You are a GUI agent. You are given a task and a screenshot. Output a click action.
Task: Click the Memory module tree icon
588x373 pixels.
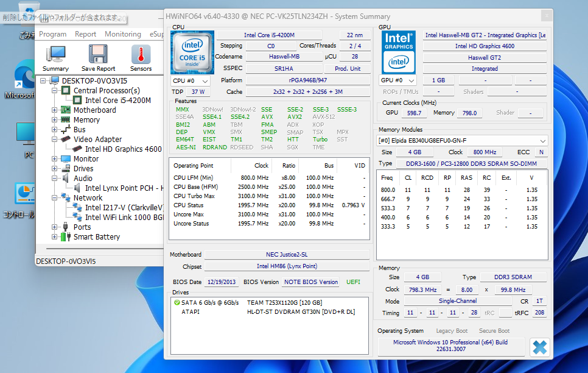click(x=66, y=119)
